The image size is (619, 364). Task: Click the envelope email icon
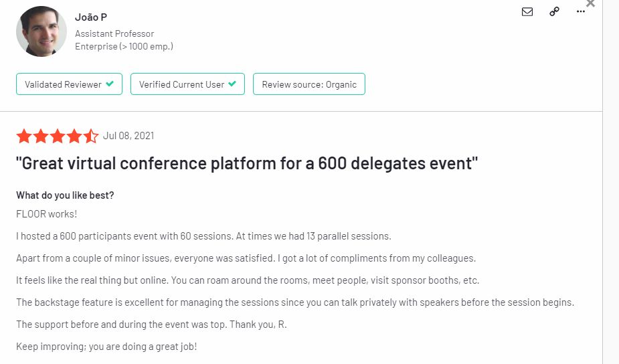(x=527, y=12)
